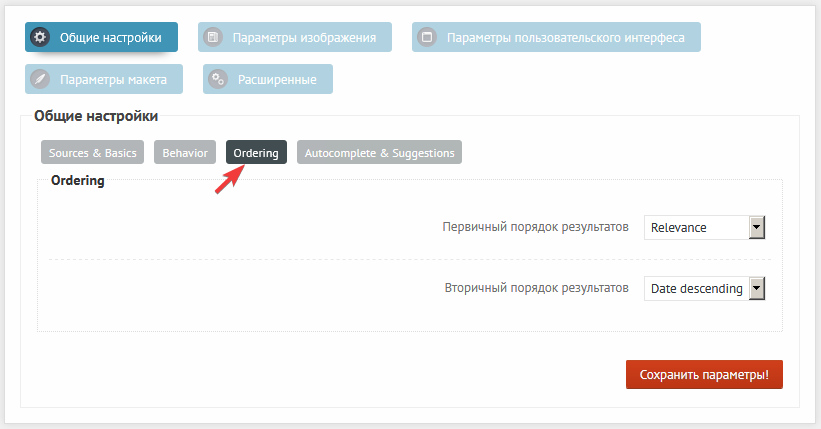Click the arrow button of Date descending combo box
Image resolution: width=821 pixels, height=429 pixels.
757,288
